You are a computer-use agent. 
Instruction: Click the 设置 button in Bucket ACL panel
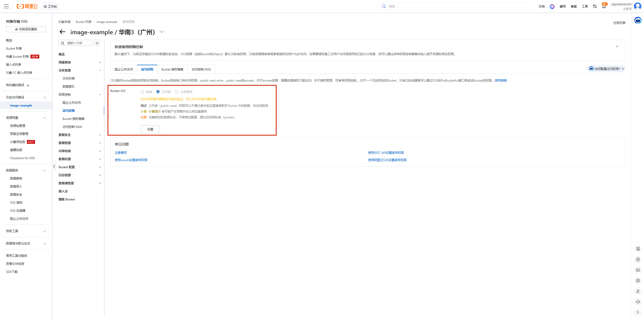pyautogui.click(x=150, y=129)
